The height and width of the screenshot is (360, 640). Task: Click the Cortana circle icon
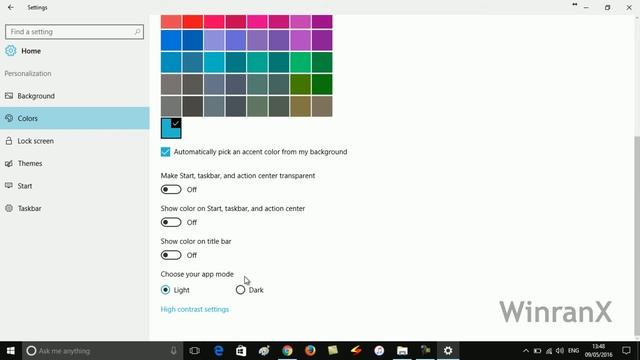(x=31, y=351)
